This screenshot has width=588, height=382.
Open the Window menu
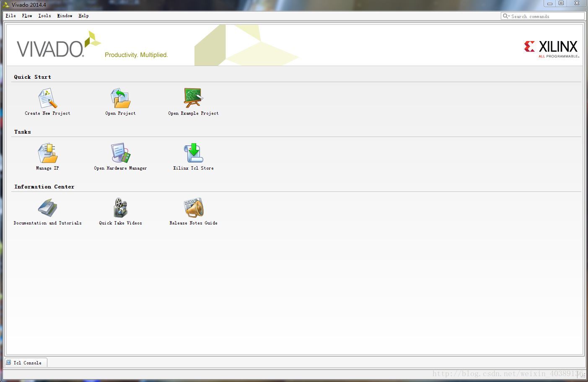click(65, 16)
